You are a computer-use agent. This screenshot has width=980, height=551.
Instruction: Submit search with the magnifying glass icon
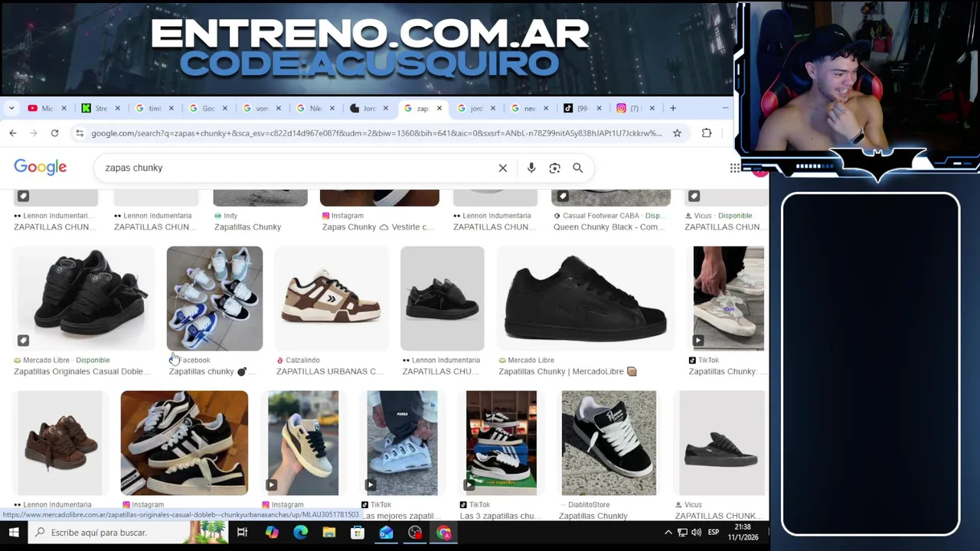pos(578,168)
